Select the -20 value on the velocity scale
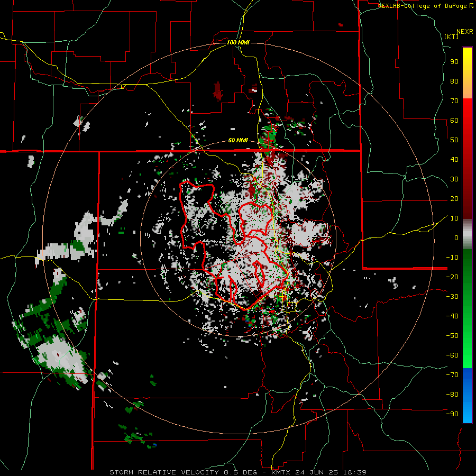476x476 pixels. tap(452, 277)
